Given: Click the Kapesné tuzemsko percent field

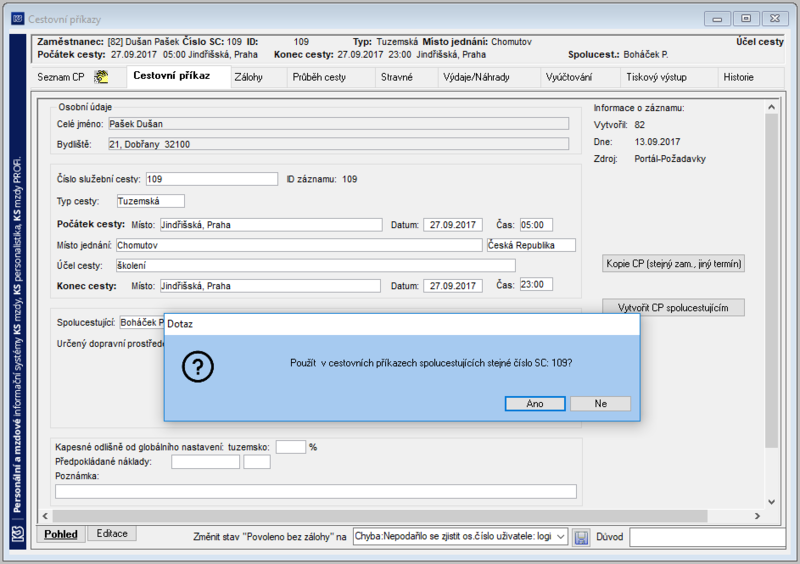Looking at the screenshot, I should tap(290, 447).
